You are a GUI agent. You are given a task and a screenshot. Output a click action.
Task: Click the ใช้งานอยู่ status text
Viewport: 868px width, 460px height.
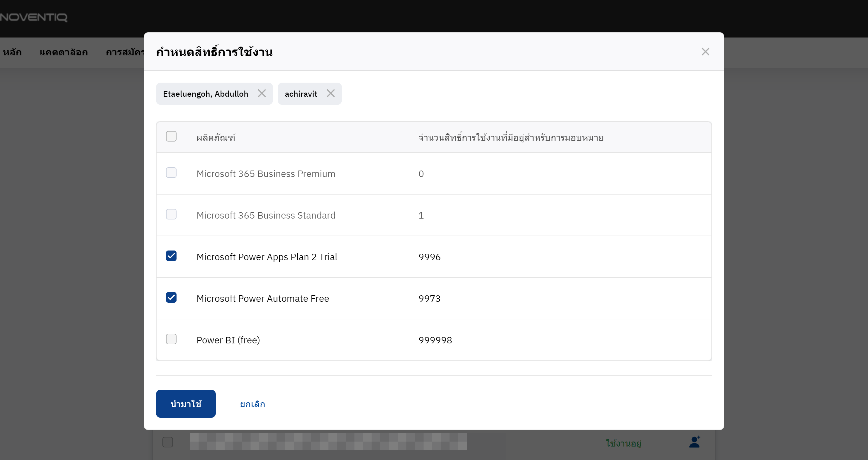(x=623, y=443)
